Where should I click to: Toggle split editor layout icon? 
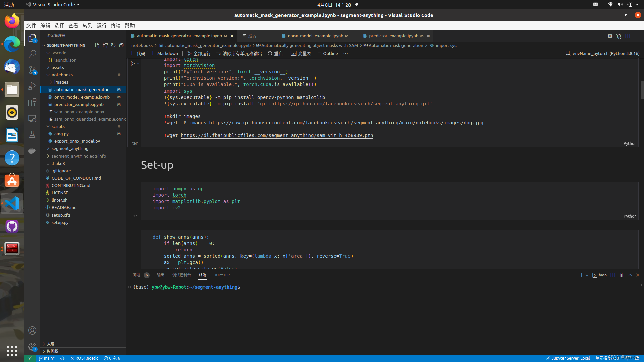click(628, 36)
